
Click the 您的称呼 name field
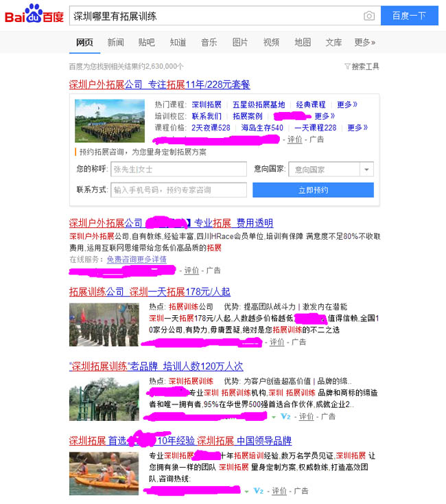179,169
